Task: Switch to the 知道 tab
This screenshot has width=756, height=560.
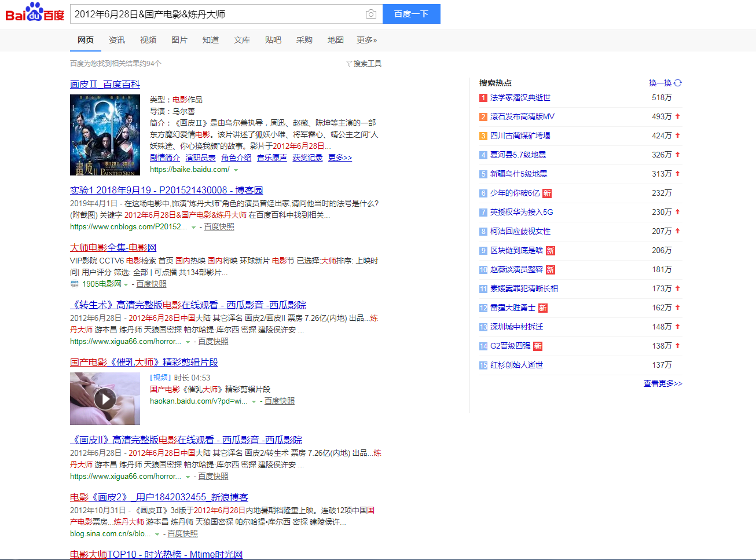Action: [211, 40]
